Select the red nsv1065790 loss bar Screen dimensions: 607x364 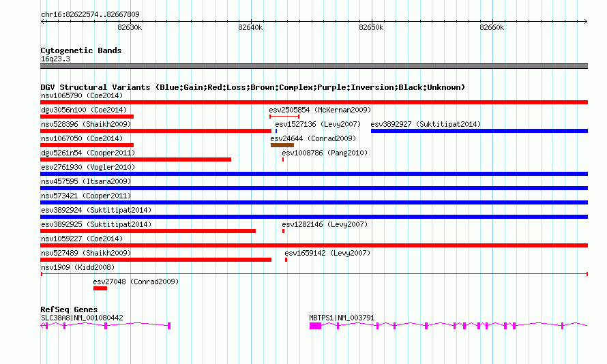(314, 102)
